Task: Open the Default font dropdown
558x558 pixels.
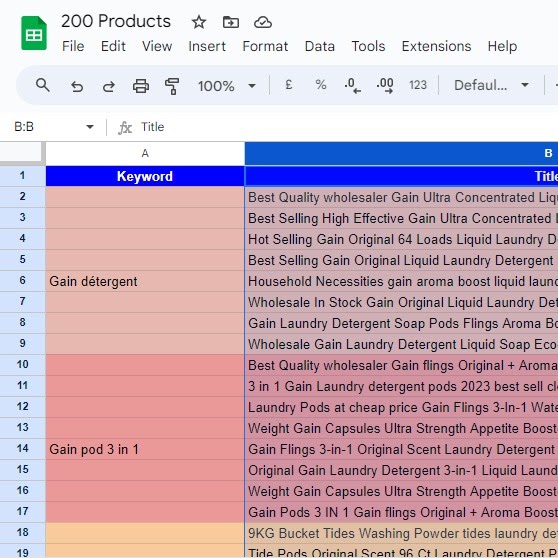Action: 491,85
